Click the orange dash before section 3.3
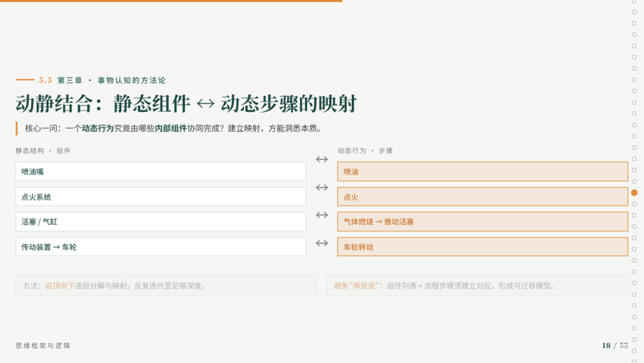The height and width of the screenshot is (363, 644). pos(25,79)
